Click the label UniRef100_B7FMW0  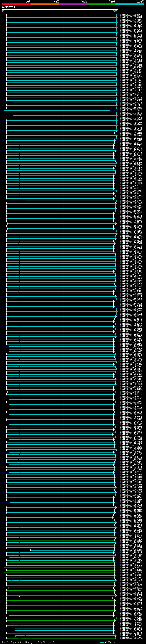[x=131, y=53]
